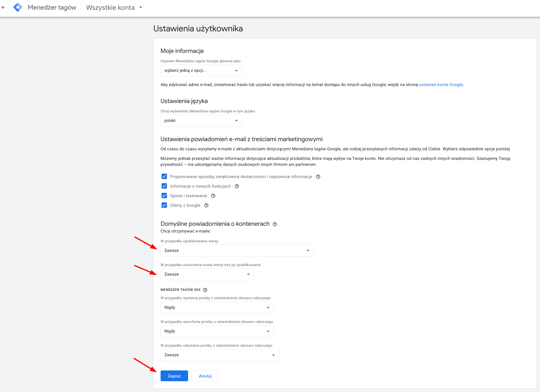Click the Anuluj button
Viewport: 540px width, 392px height.
pyautogui.click(x=205, y=376)
